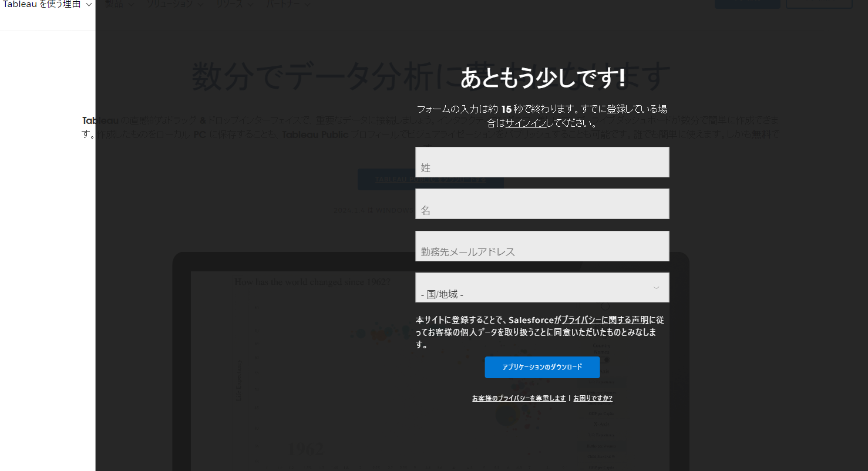The width and height of the screenshot is (868, 471).
Task: Open the お客様のプライバシーを尊重します link
Action: (x=519, y=398)
